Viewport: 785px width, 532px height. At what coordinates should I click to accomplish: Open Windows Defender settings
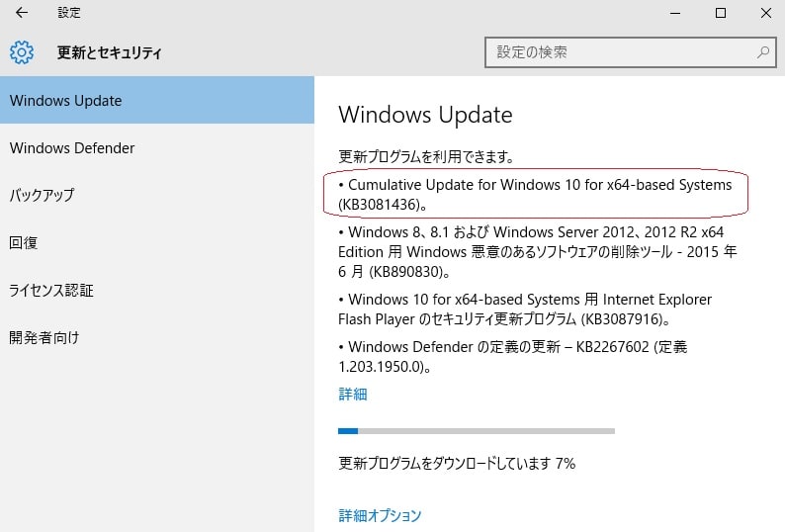157,147
